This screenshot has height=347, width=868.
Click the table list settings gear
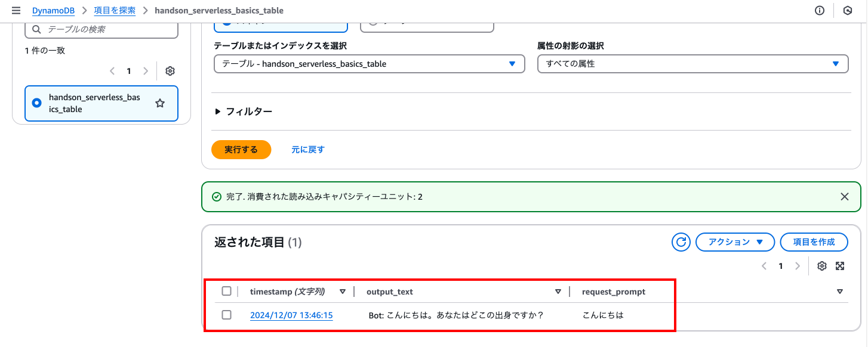tap(170, 71)
